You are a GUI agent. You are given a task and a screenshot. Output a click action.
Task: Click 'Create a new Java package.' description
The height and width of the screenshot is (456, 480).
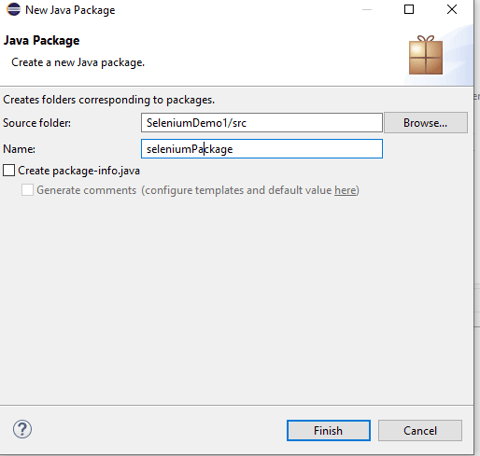78,63
